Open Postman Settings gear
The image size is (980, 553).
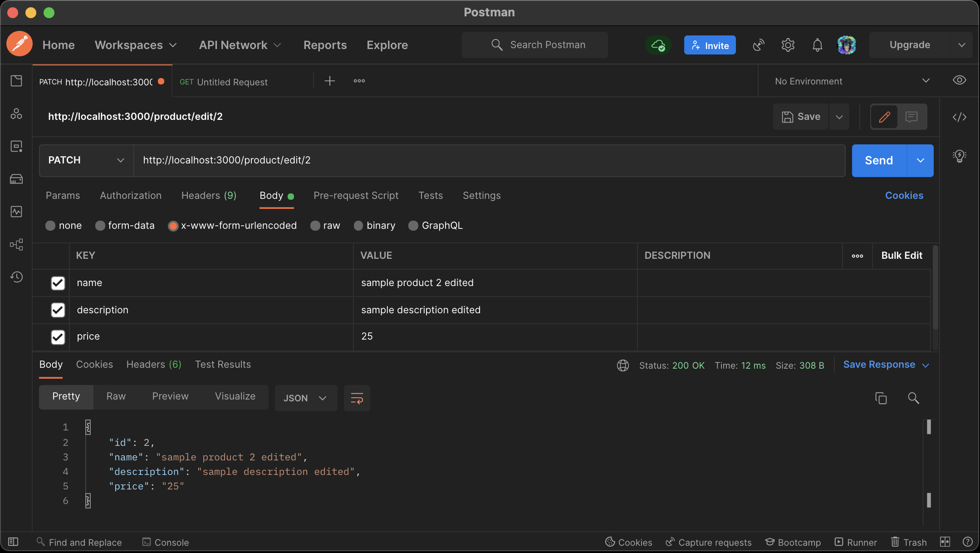(x=788, y=45)
